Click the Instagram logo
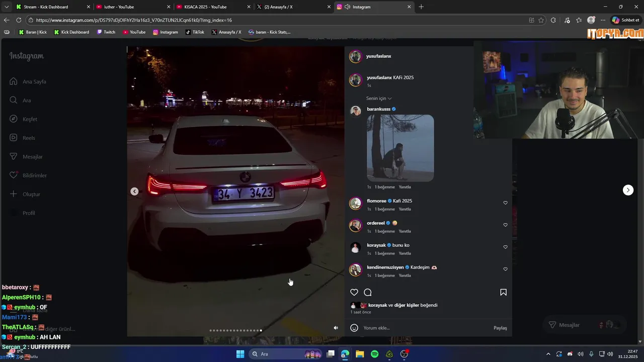The height and width of the screenshot is (362, 644). coord(27,56)
